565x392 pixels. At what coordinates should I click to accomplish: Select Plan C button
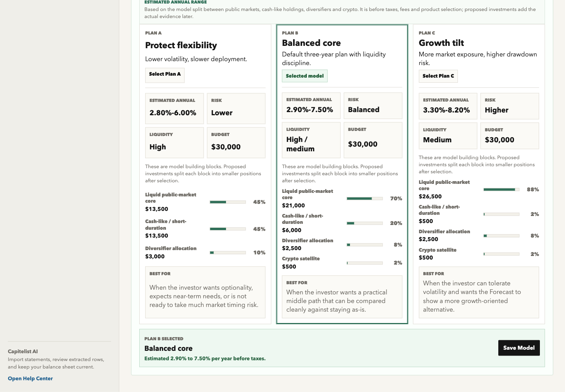pyautogui.click(x=438, y=76)
